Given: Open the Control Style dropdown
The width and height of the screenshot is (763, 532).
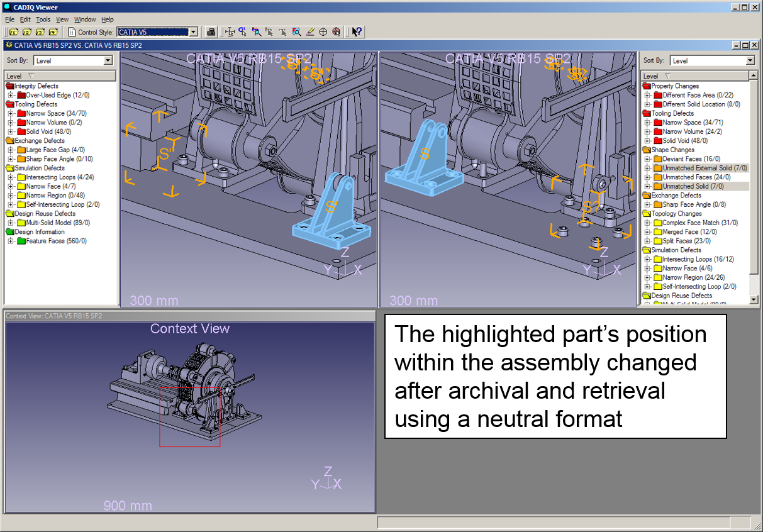Looking at the screenshot, I should click(194, 32).
